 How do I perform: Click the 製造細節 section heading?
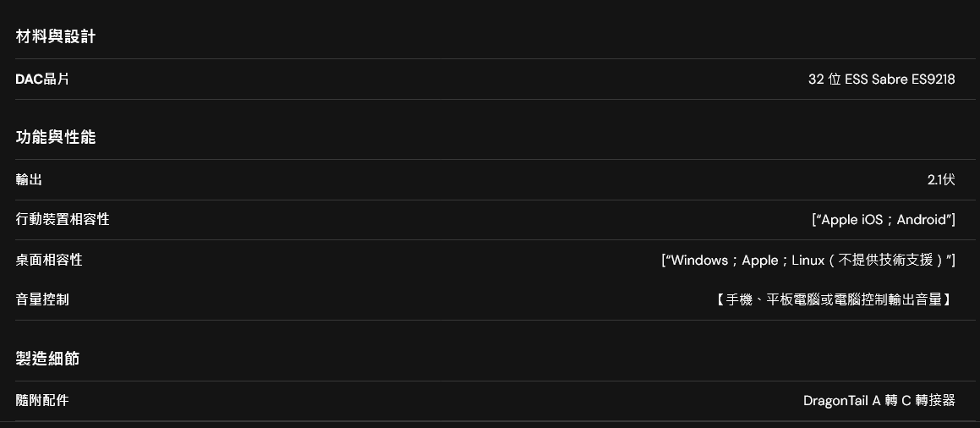47,359
